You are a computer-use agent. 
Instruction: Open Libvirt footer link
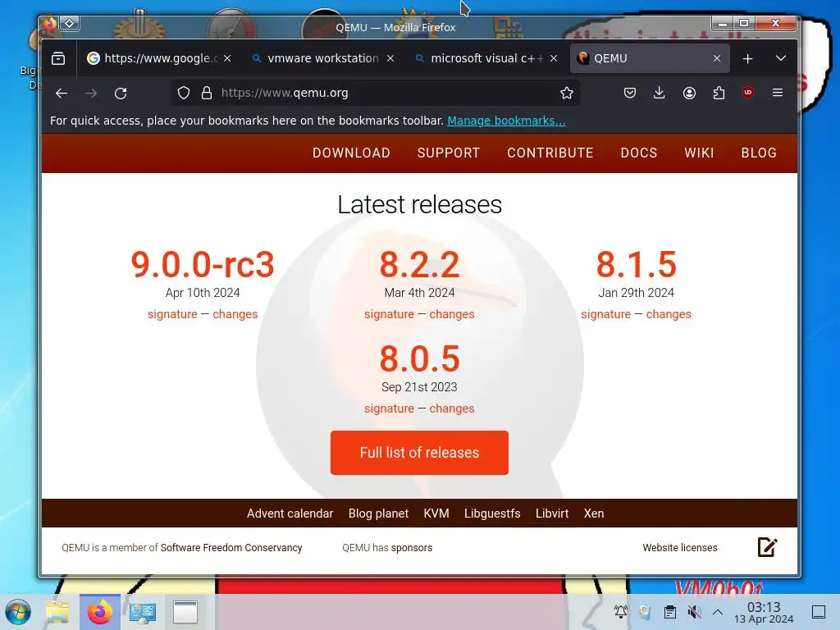coord(552,514)
